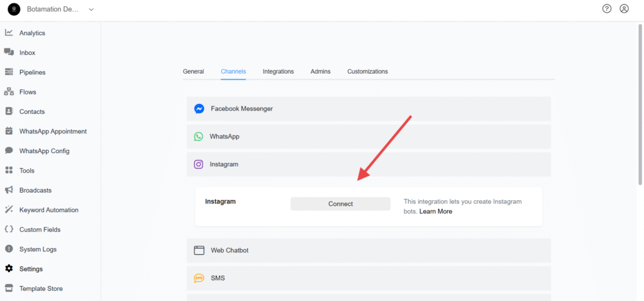Open the Integrations tab

point(278,72)
